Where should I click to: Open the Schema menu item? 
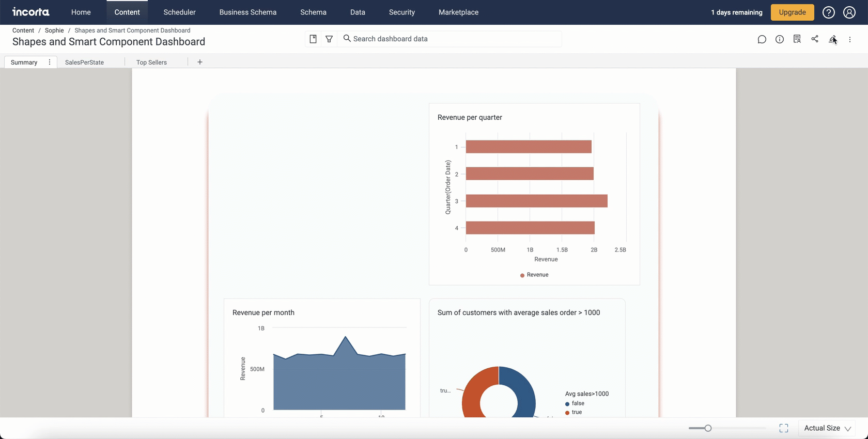click(313, 12)
